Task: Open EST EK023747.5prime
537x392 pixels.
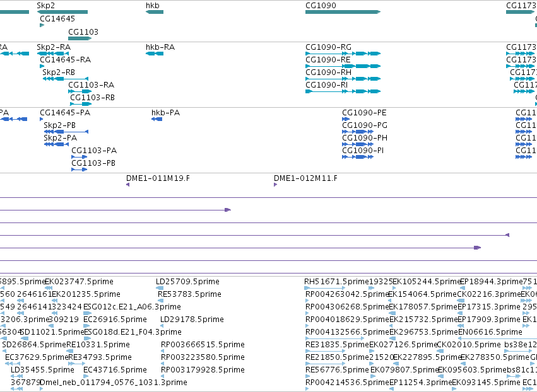Action: [79, 282]
